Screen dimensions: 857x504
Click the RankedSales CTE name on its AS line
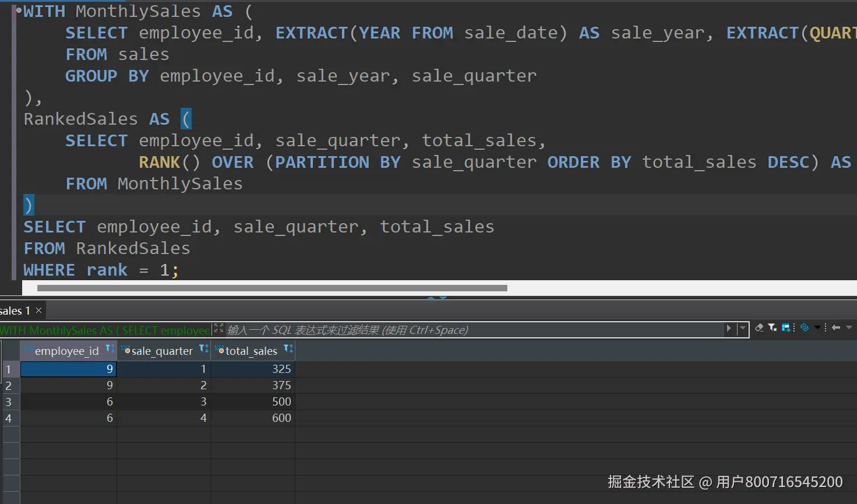tap(80, 119)
